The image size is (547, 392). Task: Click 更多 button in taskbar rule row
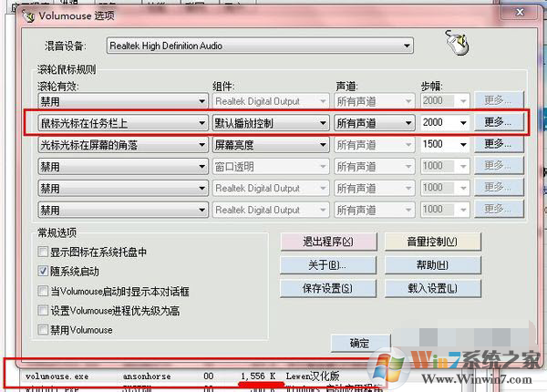click(499, 122)
